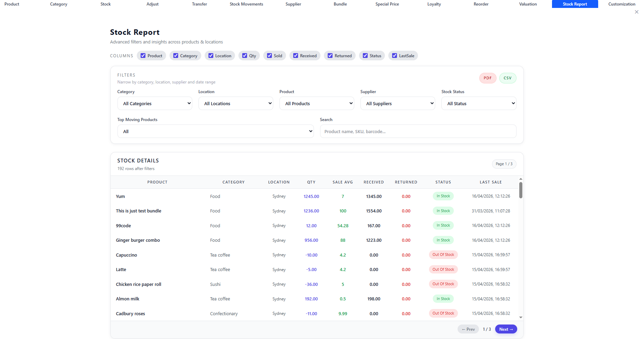Close the panel with the X icon
The image size is (644, 339).
(636, 12)
